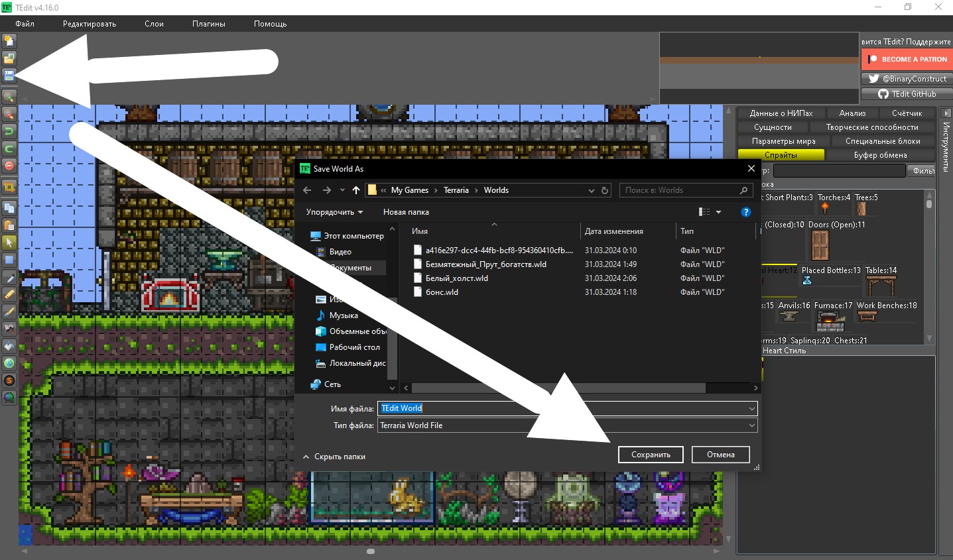Pick the eyedropper Picker tool
Screen dimensions: 953x560
point(9,277)
